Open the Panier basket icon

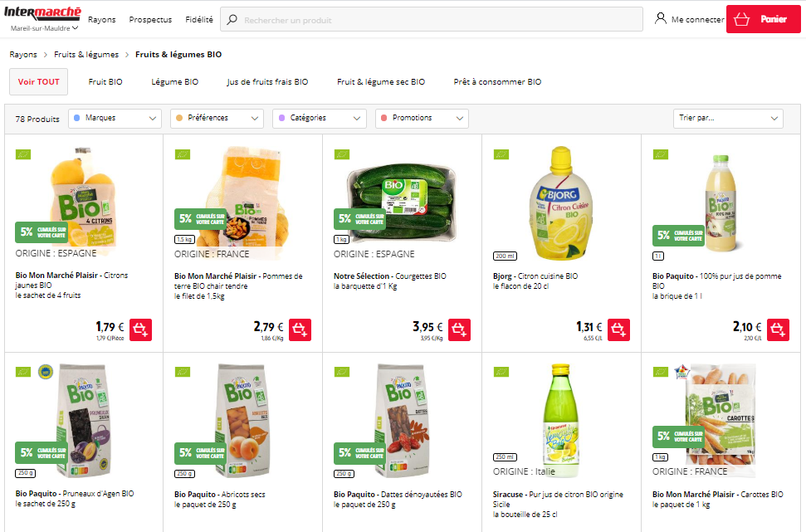pyautogui.click(x=742, y=20)
